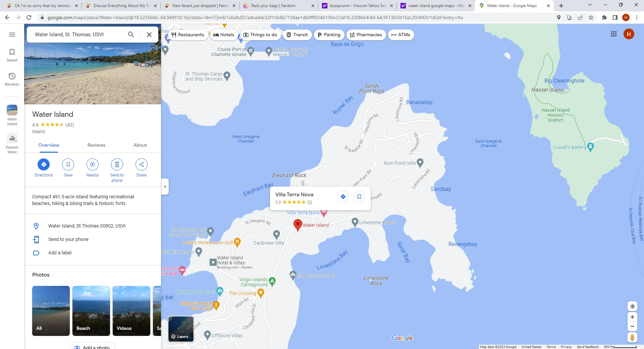Image resolution: width=644 pixels, height=349 pixels.
Task: Select the Nearby search icon
Action: pyautogui.click(x=93, y=164)
